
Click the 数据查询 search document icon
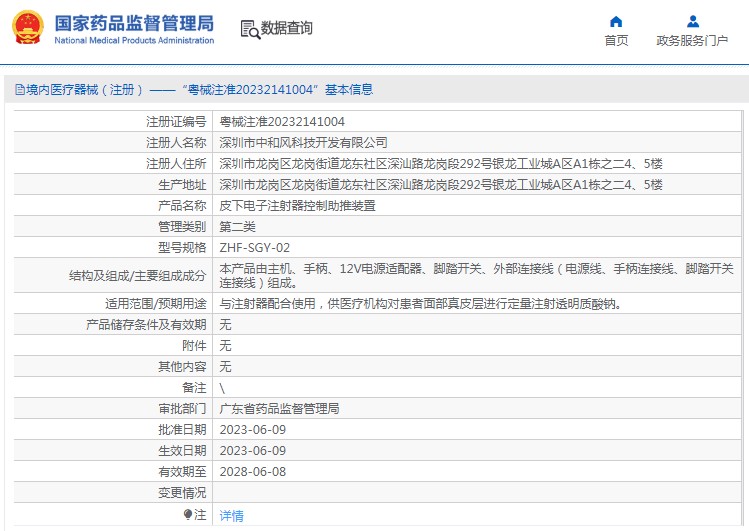pyautogui.click(x=250, y=30)
